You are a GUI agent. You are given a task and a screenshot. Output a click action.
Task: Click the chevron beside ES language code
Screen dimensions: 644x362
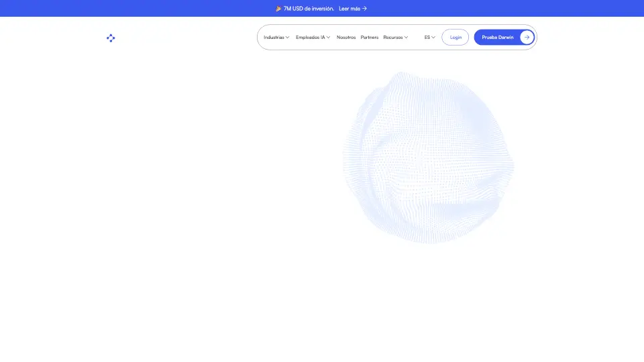[x=433, y=38]
